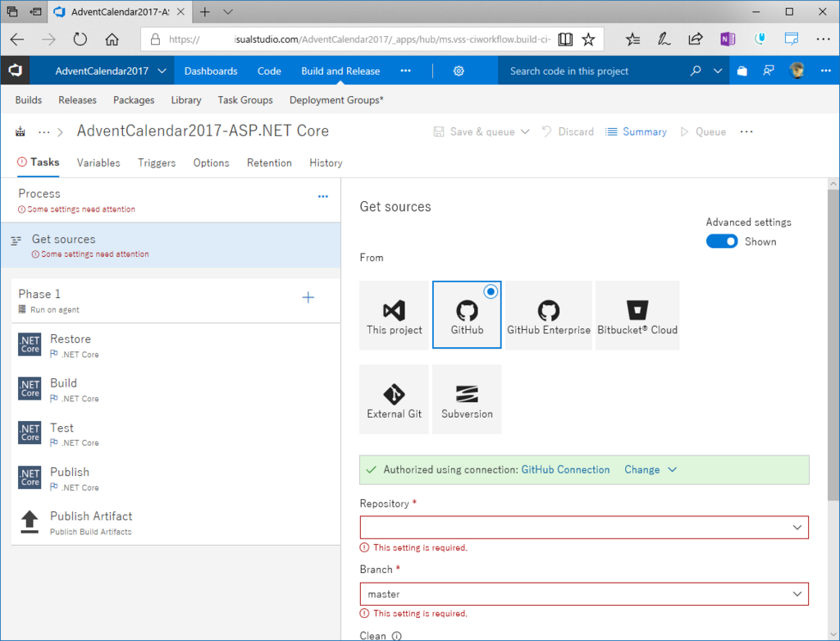The image size is (840, 641).
Task: Open the Code hub
Action: click(269, 71)
